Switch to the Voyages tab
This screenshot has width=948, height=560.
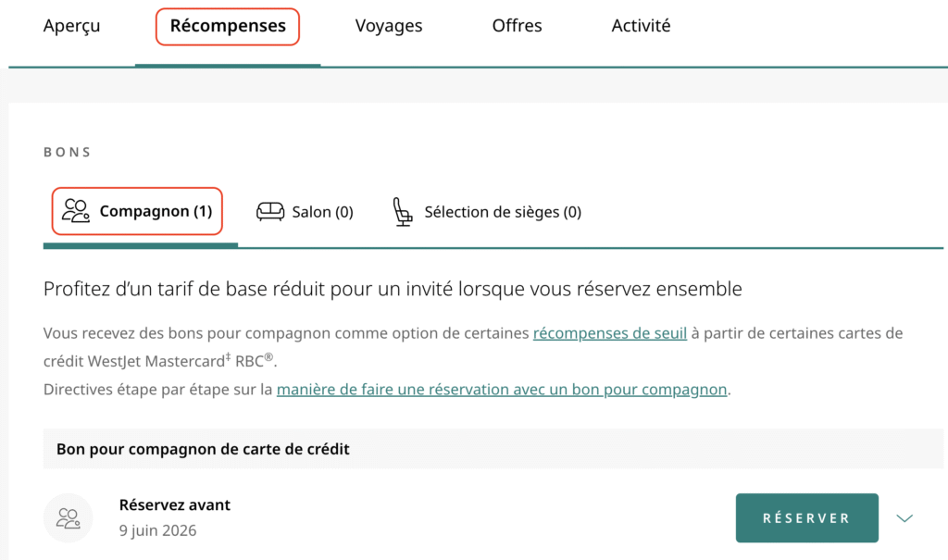[389, 26]
